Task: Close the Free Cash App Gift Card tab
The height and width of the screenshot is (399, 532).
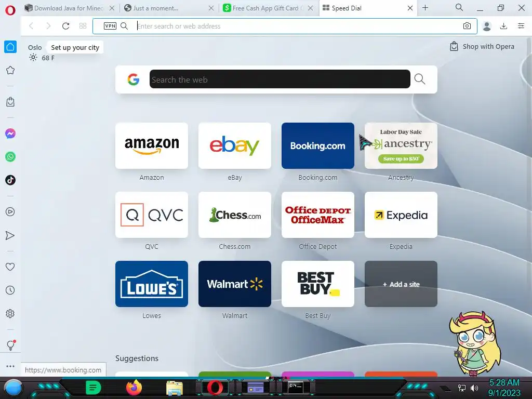Action: pos(311,8)
